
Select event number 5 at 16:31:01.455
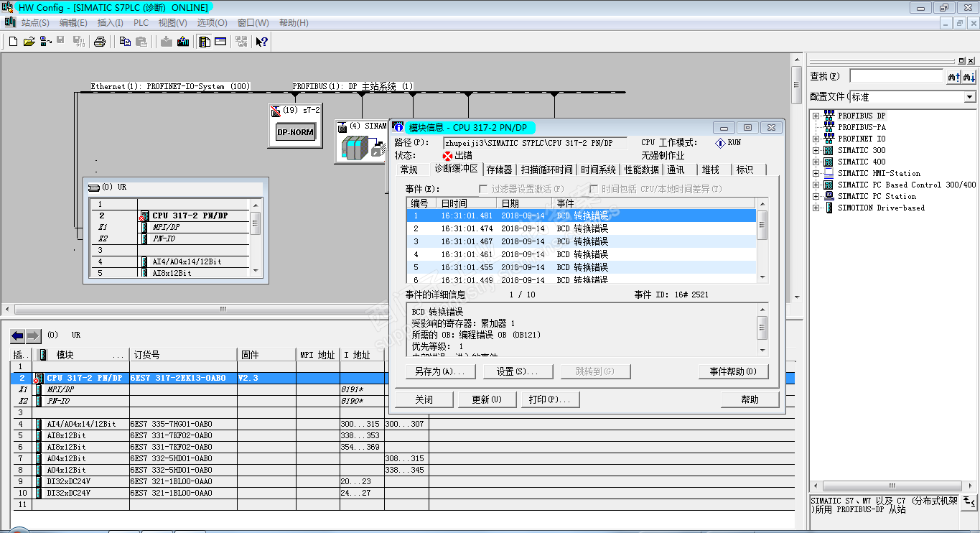click(x=582, y=267)
